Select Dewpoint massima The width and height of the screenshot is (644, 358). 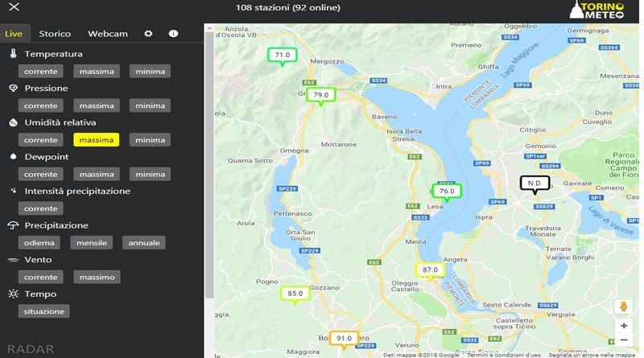pos(97,174)
